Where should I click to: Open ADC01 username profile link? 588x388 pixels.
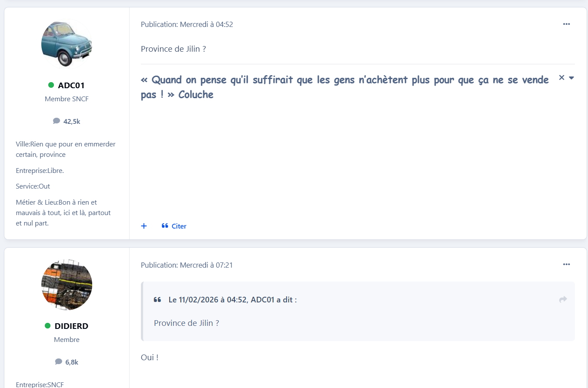71,85
